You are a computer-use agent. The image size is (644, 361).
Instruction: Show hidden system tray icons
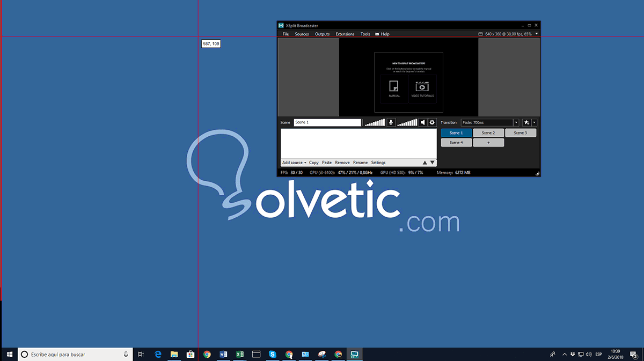pyautogui.click(x=565, y=354)
